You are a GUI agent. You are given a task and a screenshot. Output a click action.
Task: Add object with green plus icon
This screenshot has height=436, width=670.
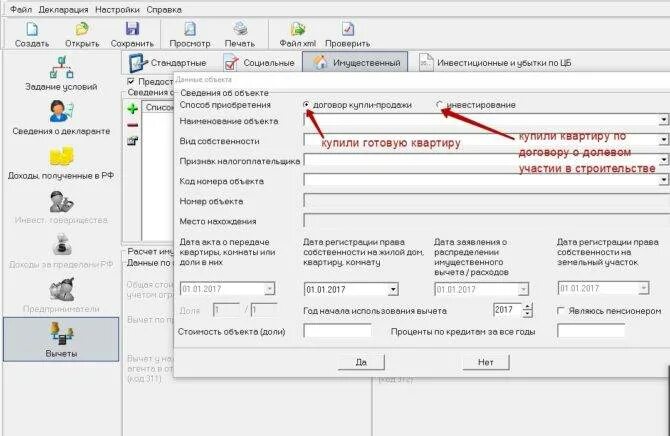[132, 109]
